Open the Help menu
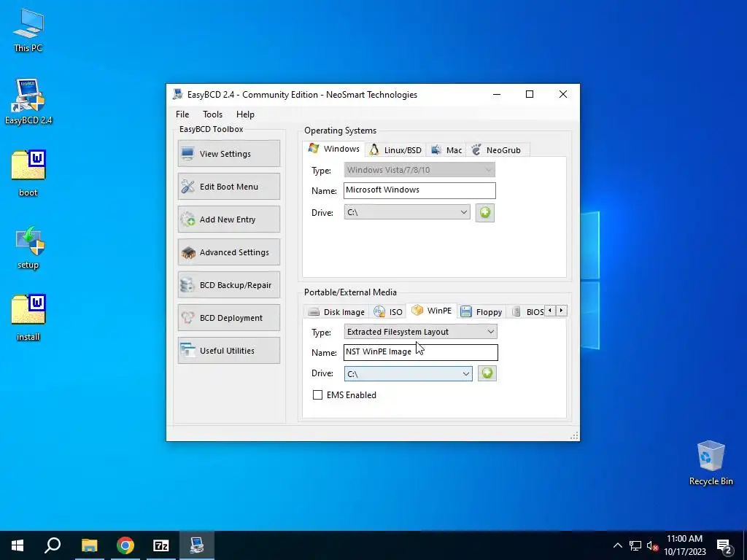This screenshot has height=560, width=747. (x=245, y=114)
